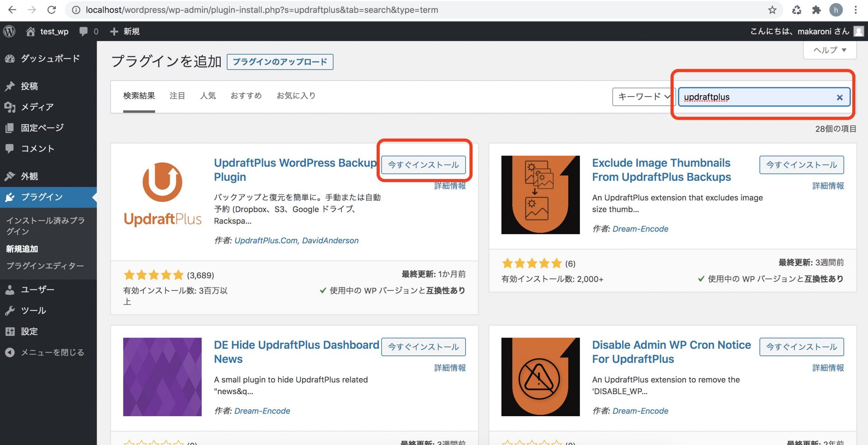868x445 pixels.
Task: Switch to the おすすめ tab
Action: (x=246, y=96)
